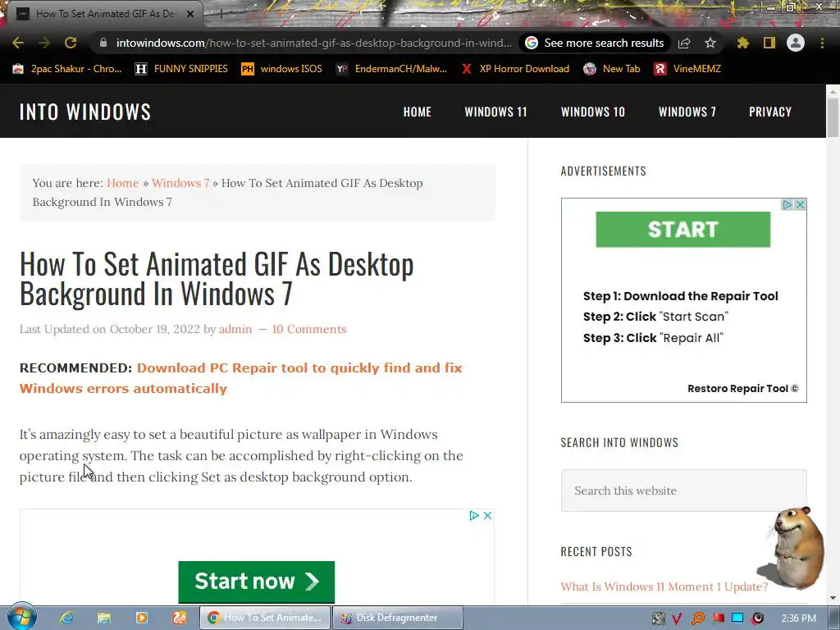Click the Windows 7 breadcrumb link
Screen dimensions: 840x630
click(180, 183)
